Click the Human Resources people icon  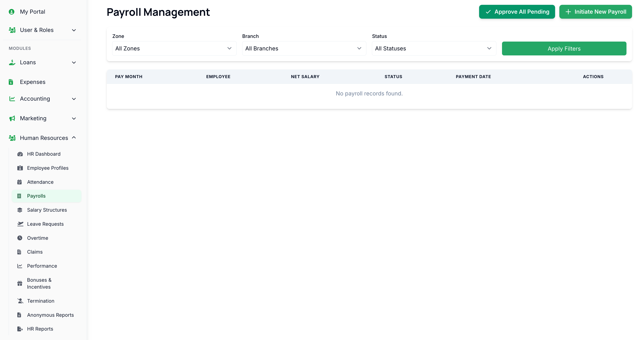tap(12, 138)
